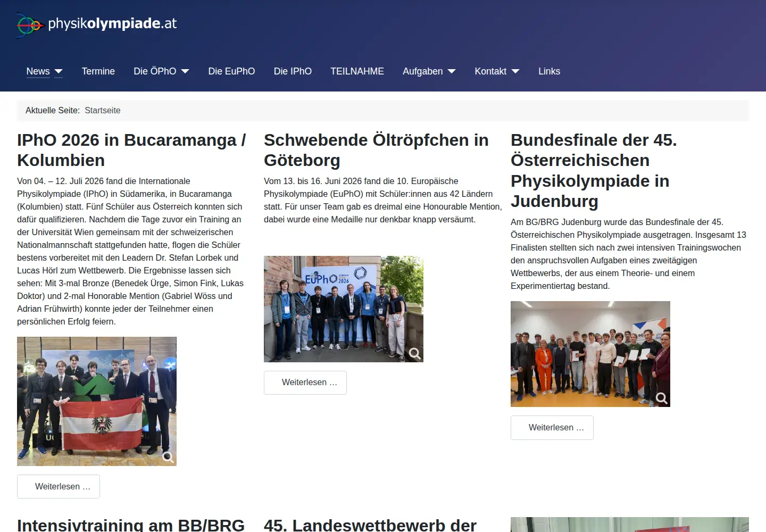This screenshot has height=532, width=766.
Task: Expand the Die ÖPhO submenu arrow
Action: pos(185,71)
